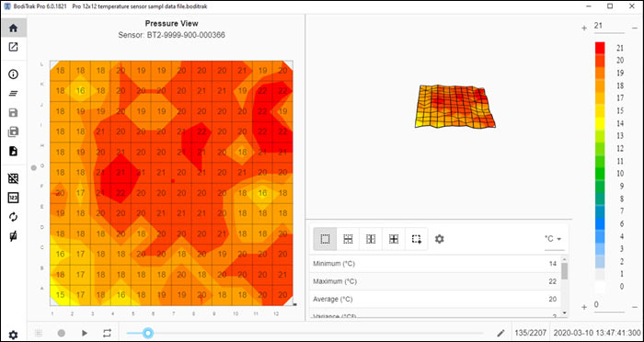This screenshot has height=342, width=644.
Task: Toggle the grid overlay icon
Action: tap(14, 178)
